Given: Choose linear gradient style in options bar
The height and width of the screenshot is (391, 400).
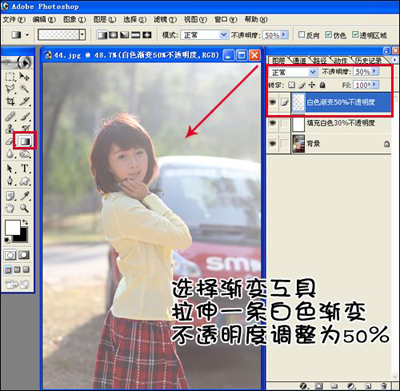Looking at the screenshot, I should tap(102, 35).
